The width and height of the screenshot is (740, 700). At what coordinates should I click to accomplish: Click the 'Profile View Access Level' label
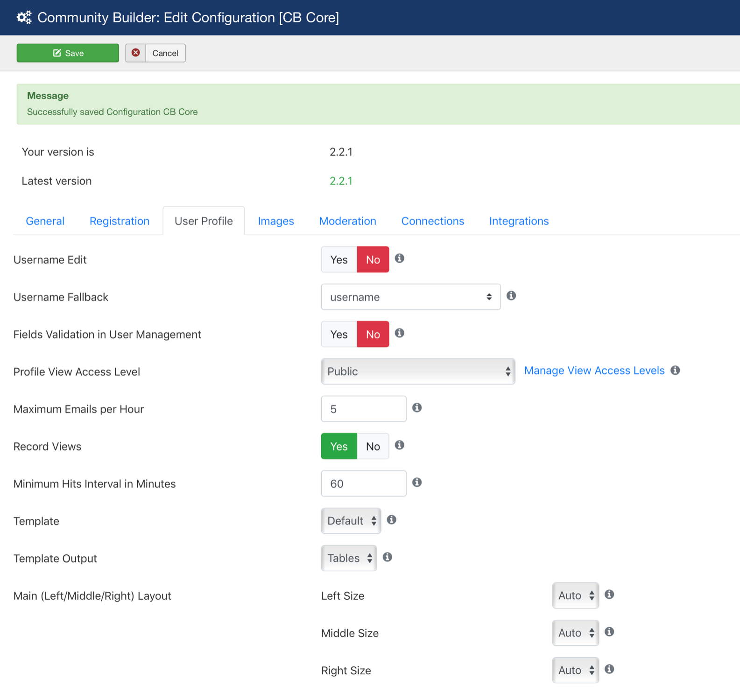coord(77,372)
